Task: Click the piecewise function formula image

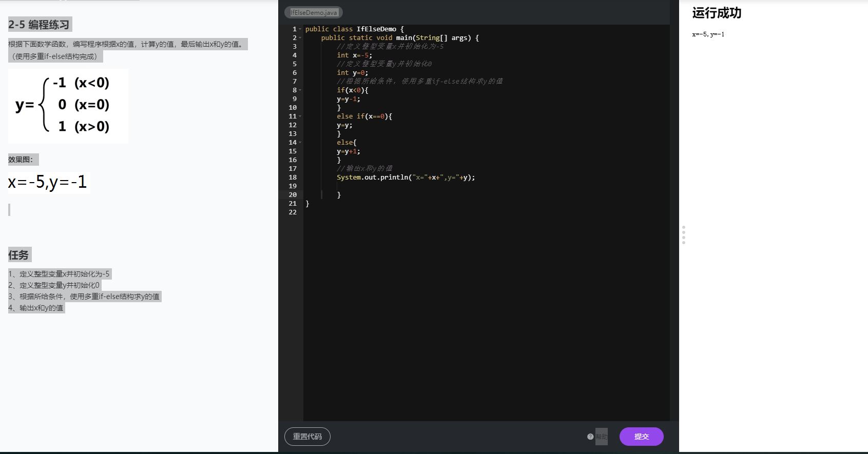Action: point(68,106)
